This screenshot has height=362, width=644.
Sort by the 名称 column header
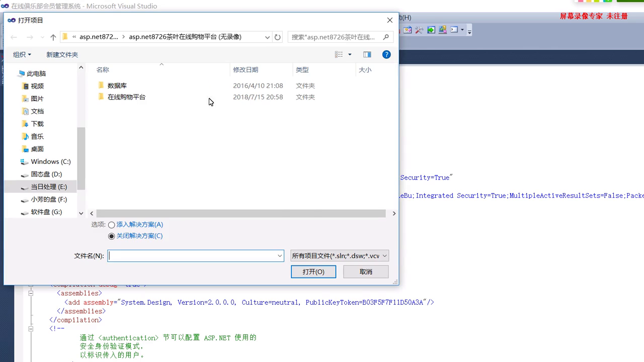point(103,70)
